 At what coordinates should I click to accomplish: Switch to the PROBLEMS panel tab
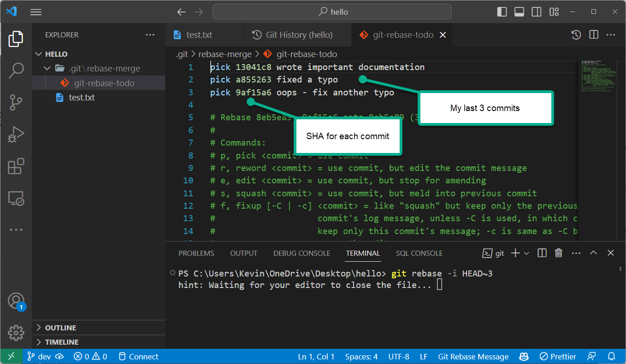196,253
